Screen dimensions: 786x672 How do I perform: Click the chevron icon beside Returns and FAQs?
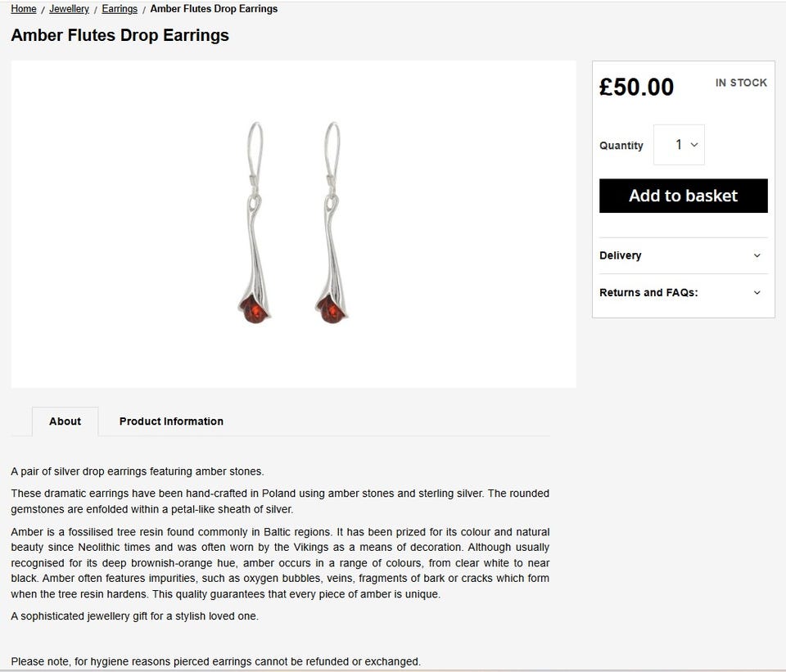pyautogui.click(x=757, y=292)
